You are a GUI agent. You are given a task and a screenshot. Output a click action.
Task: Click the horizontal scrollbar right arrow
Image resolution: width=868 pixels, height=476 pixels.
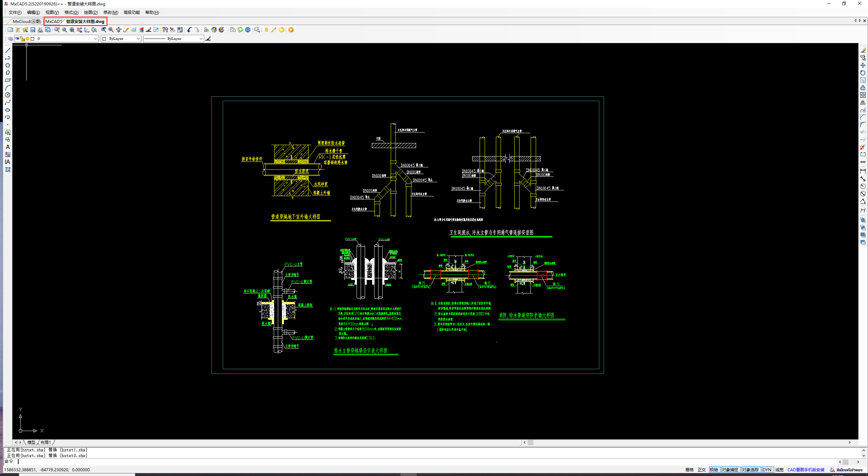[849, 442]
